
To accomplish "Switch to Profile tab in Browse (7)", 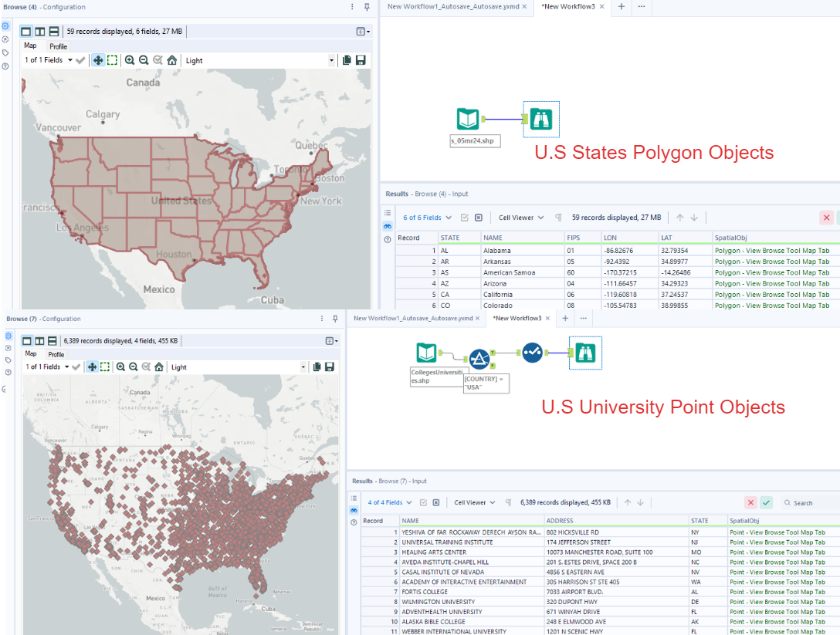I will 56,354.
